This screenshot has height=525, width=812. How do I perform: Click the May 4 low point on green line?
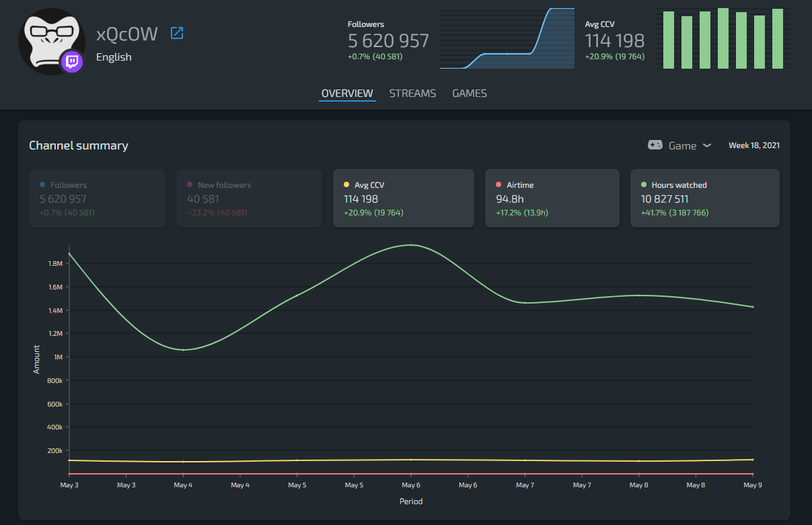point(184,350)
